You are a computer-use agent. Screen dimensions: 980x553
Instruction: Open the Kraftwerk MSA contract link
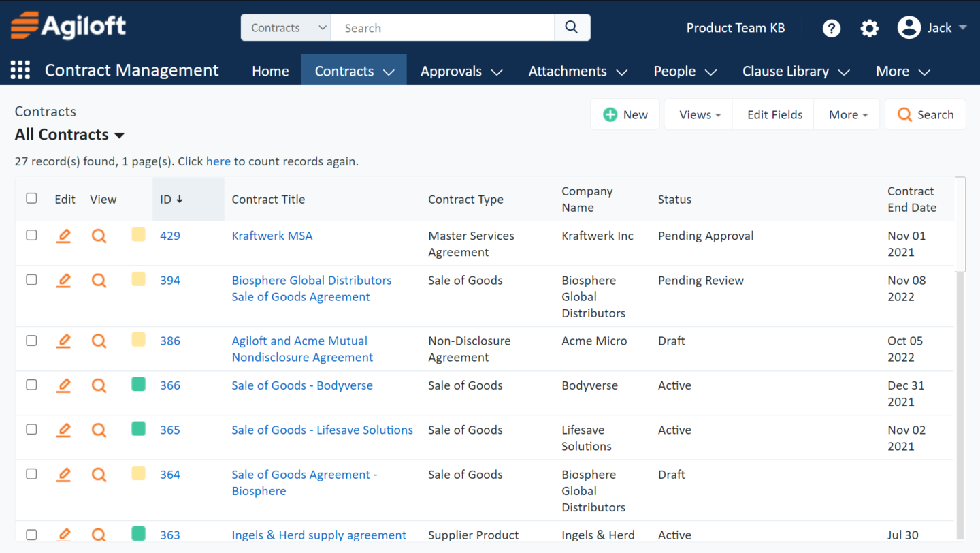pyautogui.click(x=272, y=235)
